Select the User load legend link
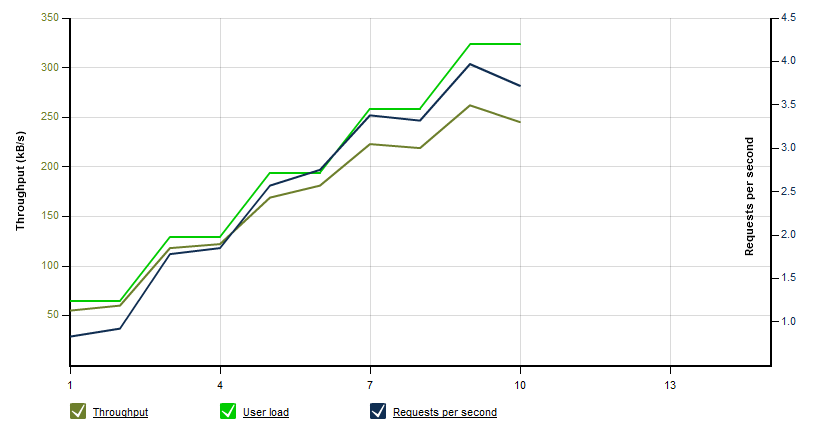Viewport: 820px width, 439px height. tap(266, 412)
